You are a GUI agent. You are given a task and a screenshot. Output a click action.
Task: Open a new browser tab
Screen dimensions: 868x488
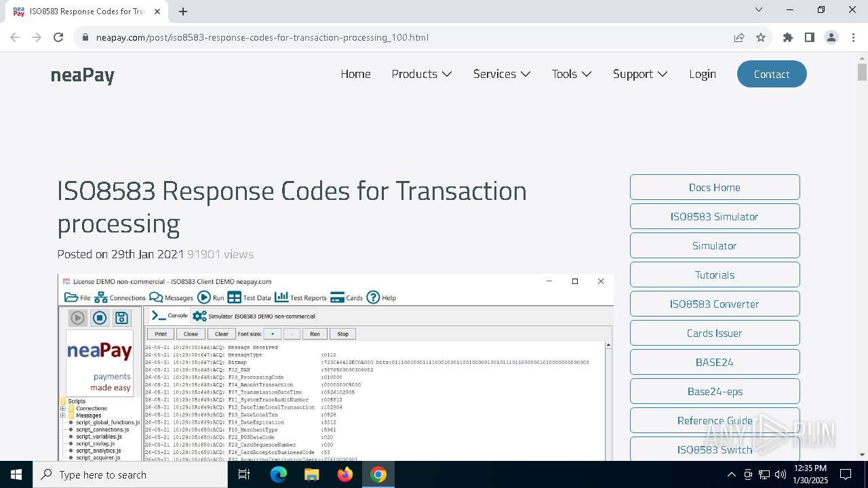pyautogui.click(x=183, y=11)
